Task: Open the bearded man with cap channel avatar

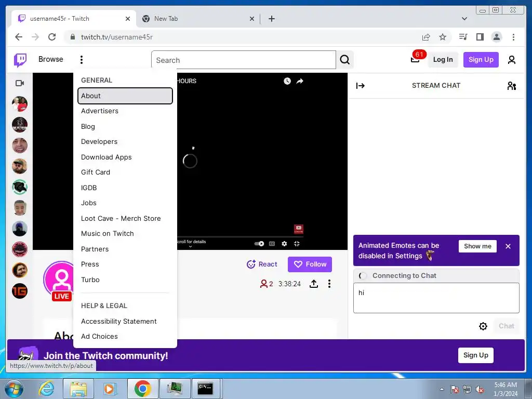Action: point(20,166)
